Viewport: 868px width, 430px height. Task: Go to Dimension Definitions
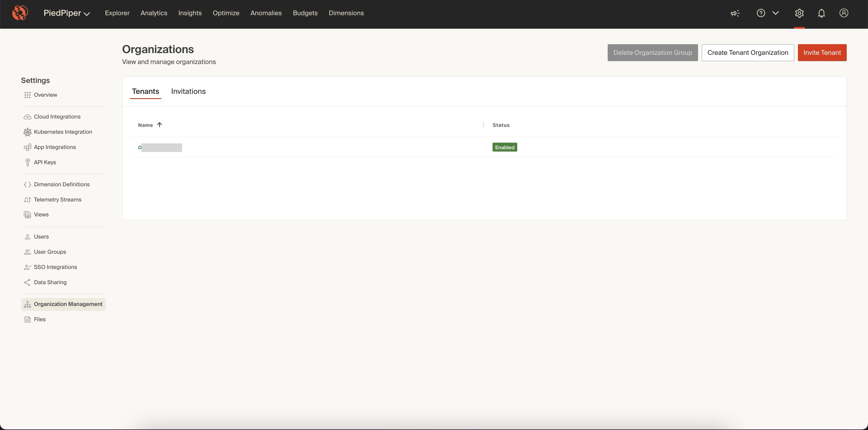point(62,185)
